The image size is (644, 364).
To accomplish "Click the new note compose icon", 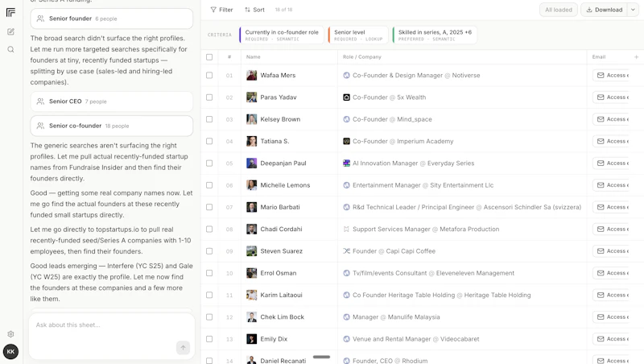I will [x=10, y=31].
